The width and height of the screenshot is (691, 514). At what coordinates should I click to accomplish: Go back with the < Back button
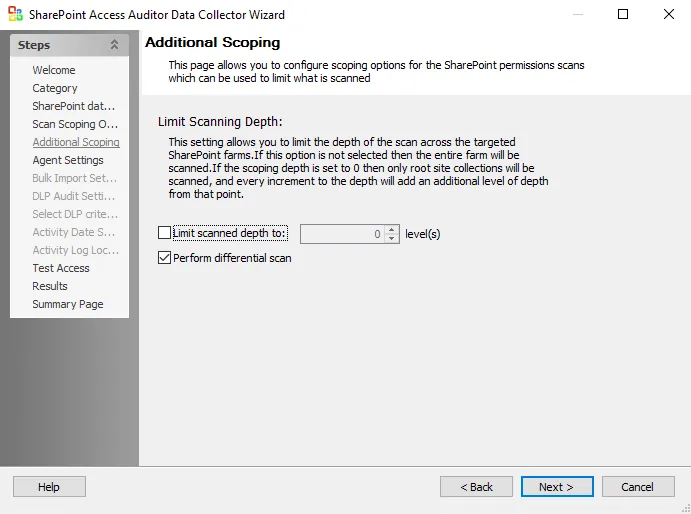[x=476, y=487]
